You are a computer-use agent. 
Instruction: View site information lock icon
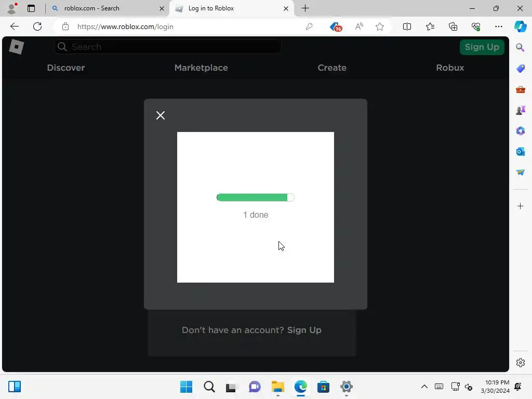65,26
